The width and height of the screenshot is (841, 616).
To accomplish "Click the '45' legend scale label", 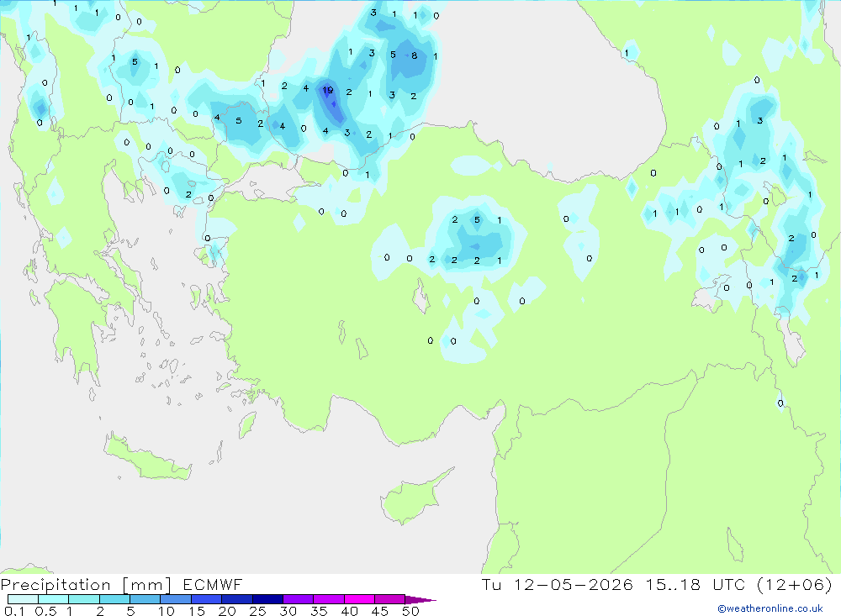I will [380, 611].
